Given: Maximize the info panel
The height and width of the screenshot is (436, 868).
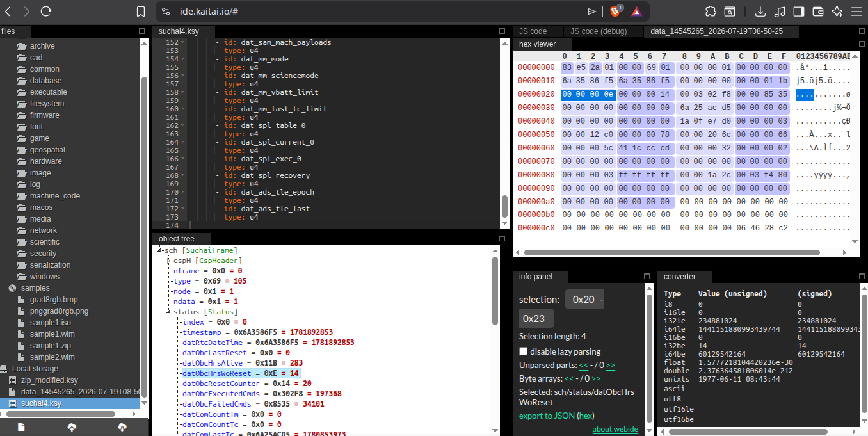Looking at the screenshot, I should (647, 277).
